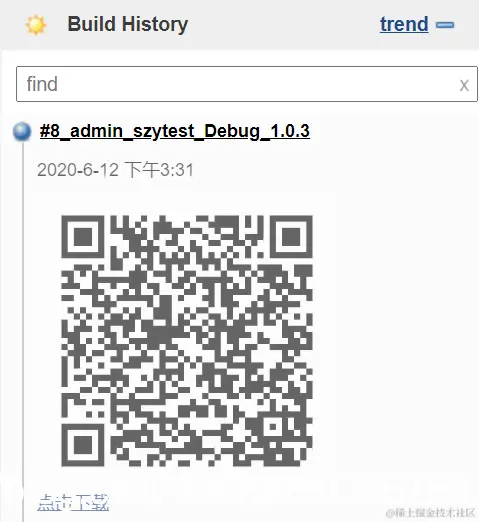Click the Debug_1.0.3 part of build name
This screenshot has width=479, height=522.
[x=257, y=131]
